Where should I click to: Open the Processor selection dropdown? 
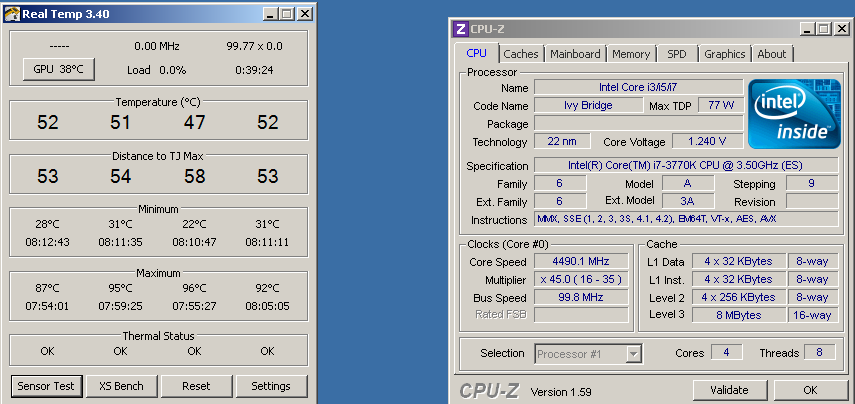click(633, 353)
